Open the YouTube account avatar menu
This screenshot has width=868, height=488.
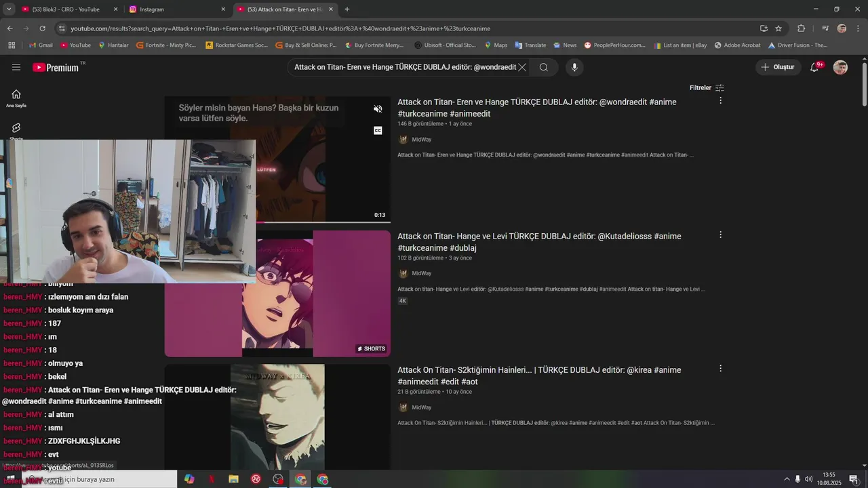[x=840, y=67]
